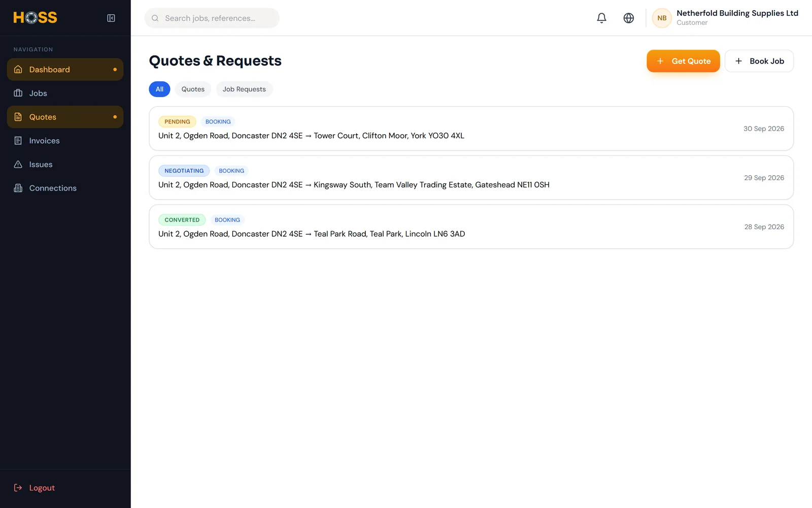Select the All filter tab
The height and width of the screenshot is (508, 812).
click(159, 89)
